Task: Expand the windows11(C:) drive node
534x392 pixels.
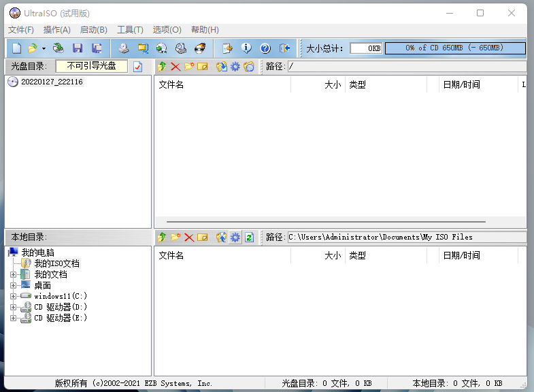Action: (x=13, y=296)
